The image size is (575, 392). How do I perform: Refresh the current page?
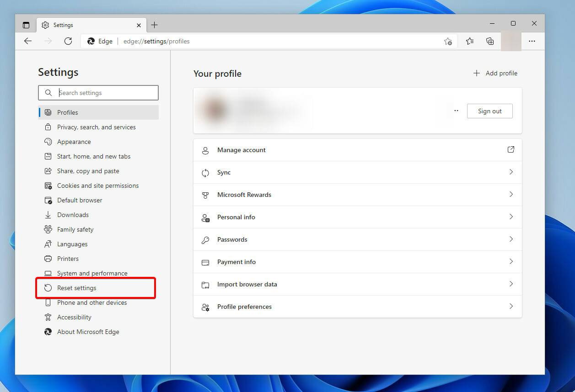pyautogui.click(x=68, y=41)
